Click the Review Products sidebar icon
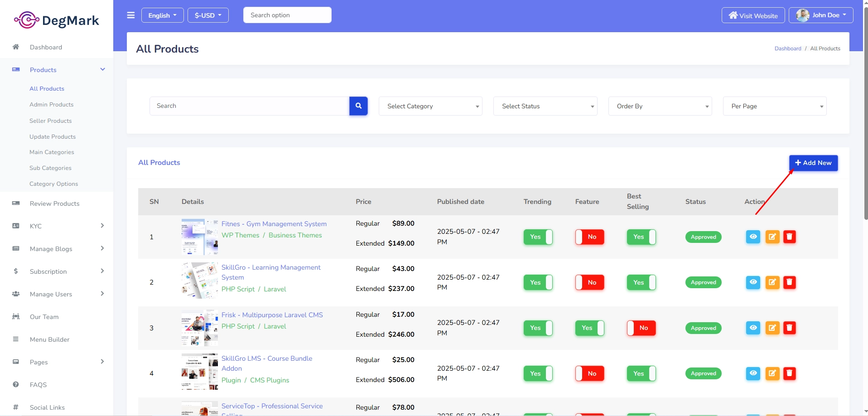The width and height of the screenshot is (868, 416). [x=16, y=203]
